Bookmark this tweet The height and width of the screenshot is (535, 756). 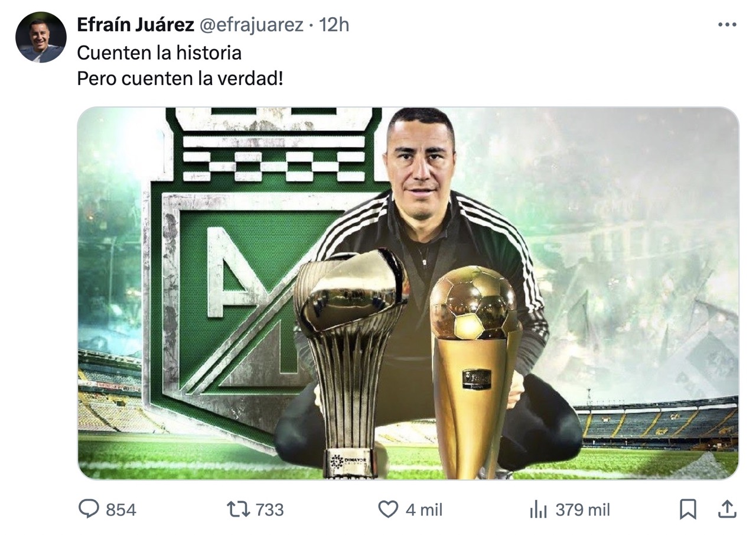[688, 510]
